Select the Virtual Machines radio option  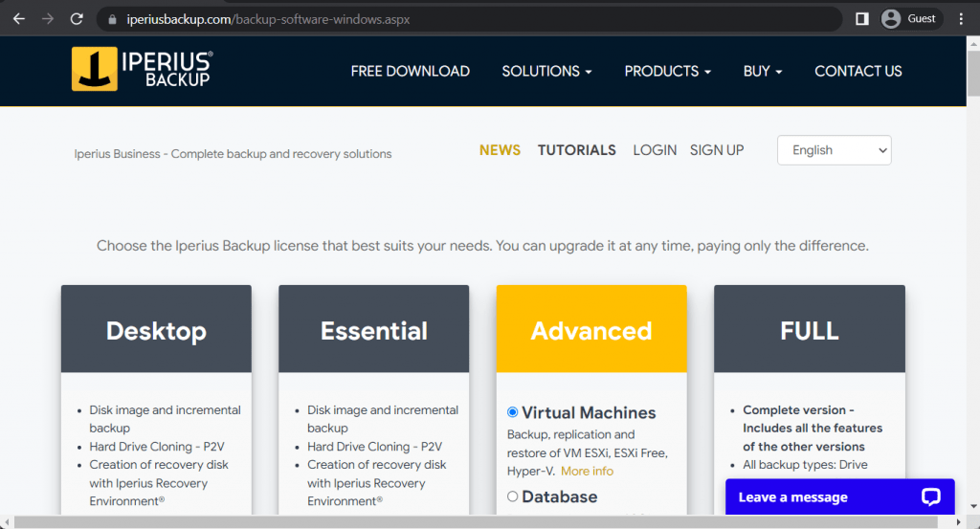(513, 412)
